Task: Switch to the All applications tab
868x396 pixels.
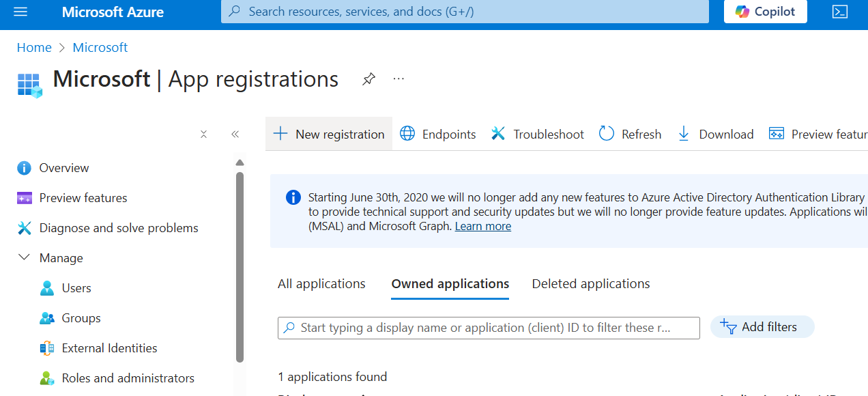Action: tap(321, 284)
